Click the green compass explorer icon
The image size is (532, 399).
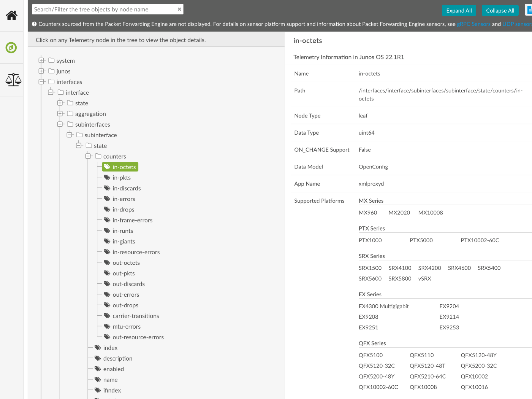click(x=11, y=48)
